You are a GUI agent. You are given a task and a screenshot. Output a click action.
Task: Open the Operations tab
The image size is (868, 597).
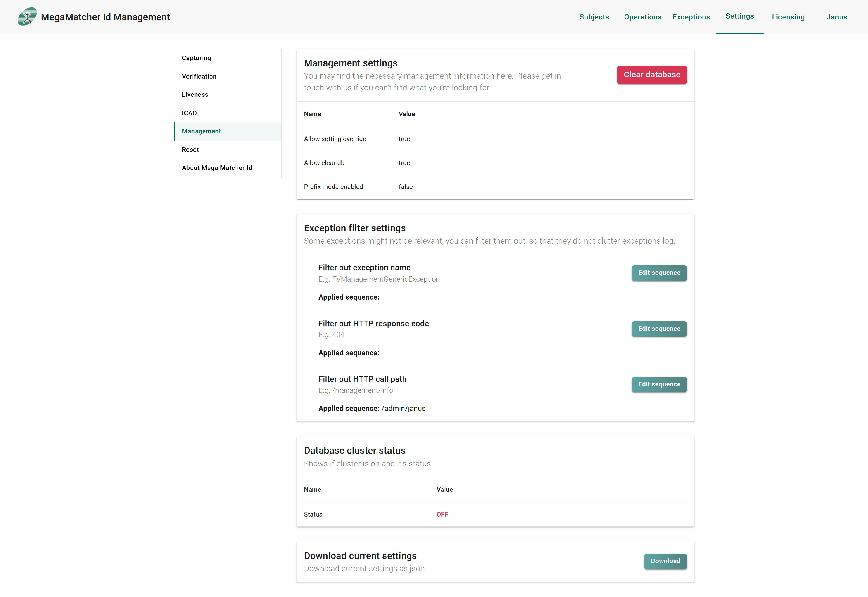[643, 17]
